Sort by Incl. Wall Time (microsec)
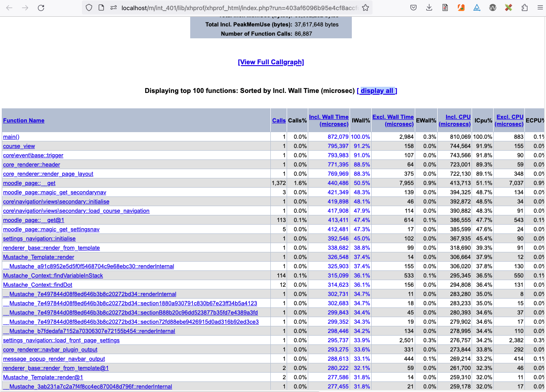Viewport: 546px width, 392px height. tap(328, 120)
